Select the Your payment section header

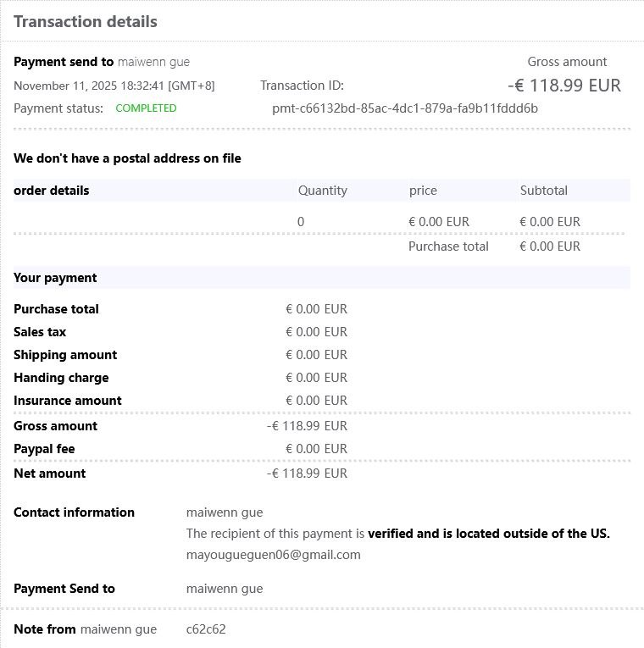tap(55, 278)
